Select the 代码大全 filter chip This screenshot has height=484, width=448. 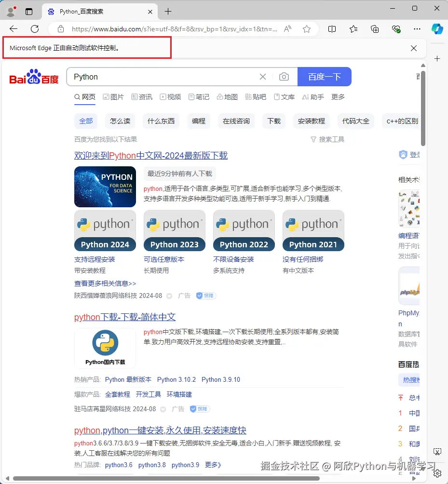point(356,121)
